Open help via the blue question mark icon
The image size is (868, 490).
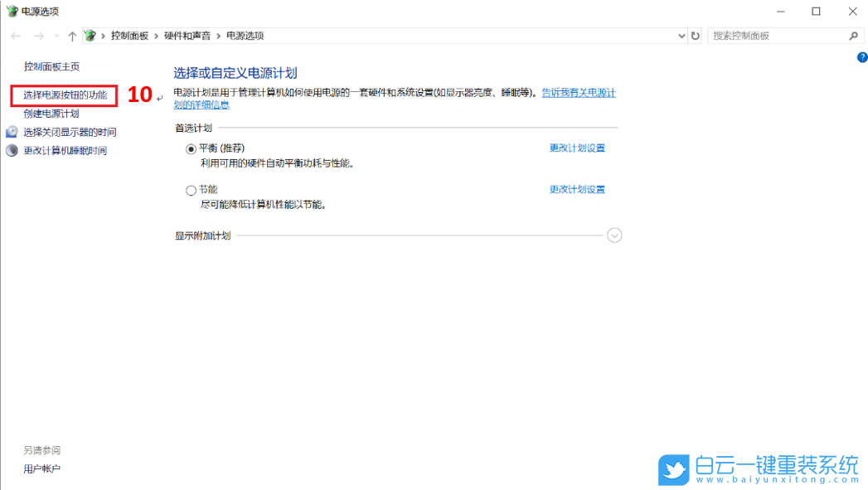[861, 57]
